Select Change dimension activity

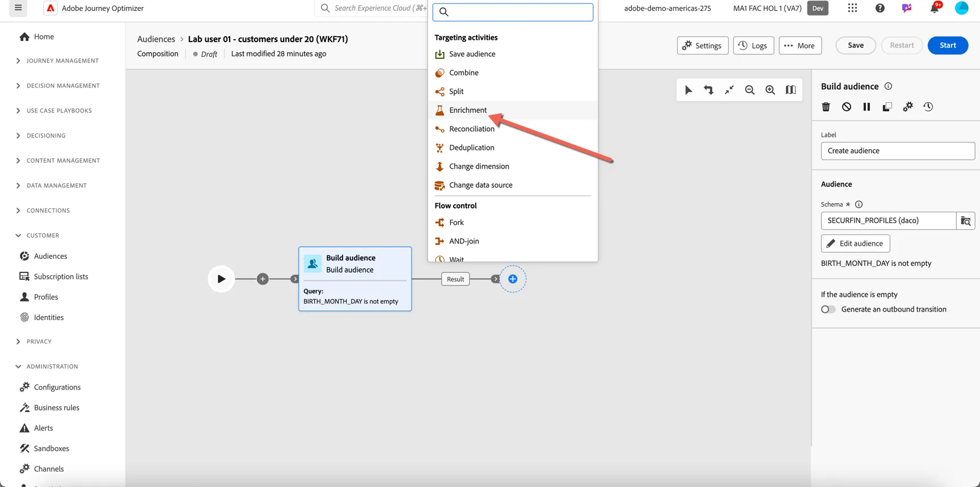(x=513, y=166)
